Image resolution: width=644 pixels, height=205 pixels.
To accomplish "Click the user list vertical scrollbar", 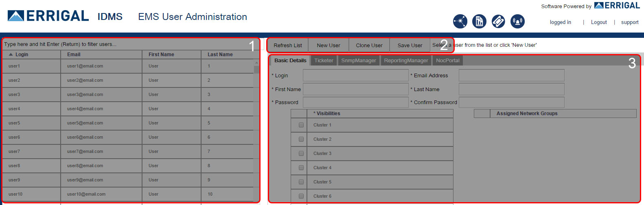I will [x=256, y=122].
